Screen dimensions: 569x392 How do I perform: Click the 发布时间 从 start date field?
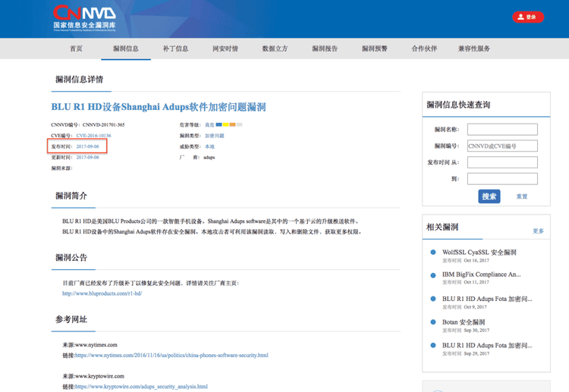tap(502, 162)
